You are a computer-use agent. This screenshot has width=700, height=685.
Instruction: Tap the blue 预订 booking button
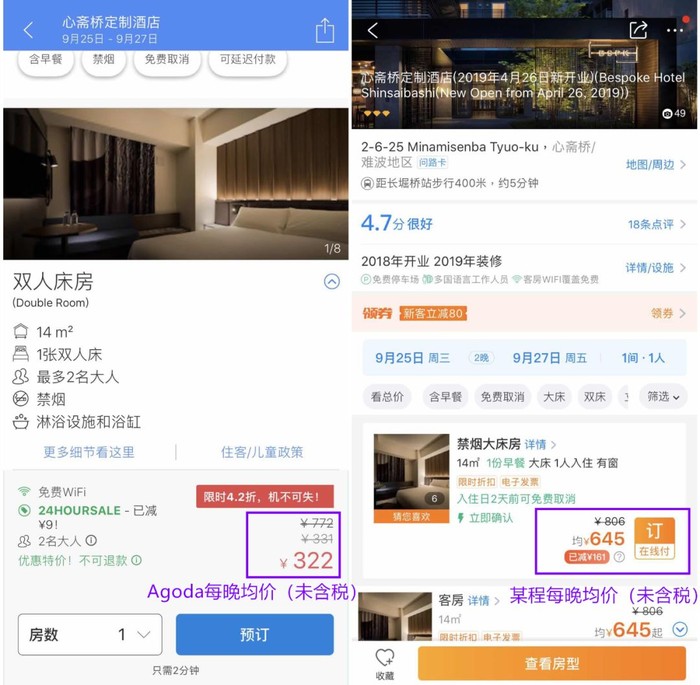point(254,634)
